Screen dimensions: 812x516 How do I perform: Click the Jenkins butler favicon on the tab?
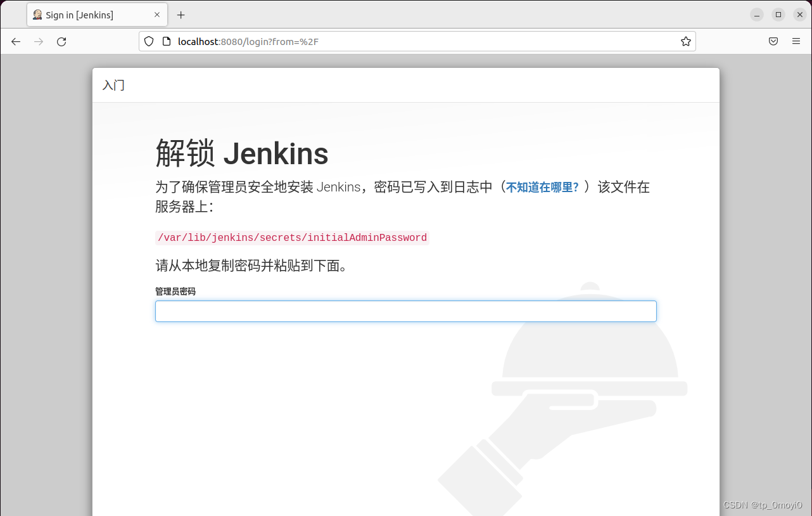(37, 14)
